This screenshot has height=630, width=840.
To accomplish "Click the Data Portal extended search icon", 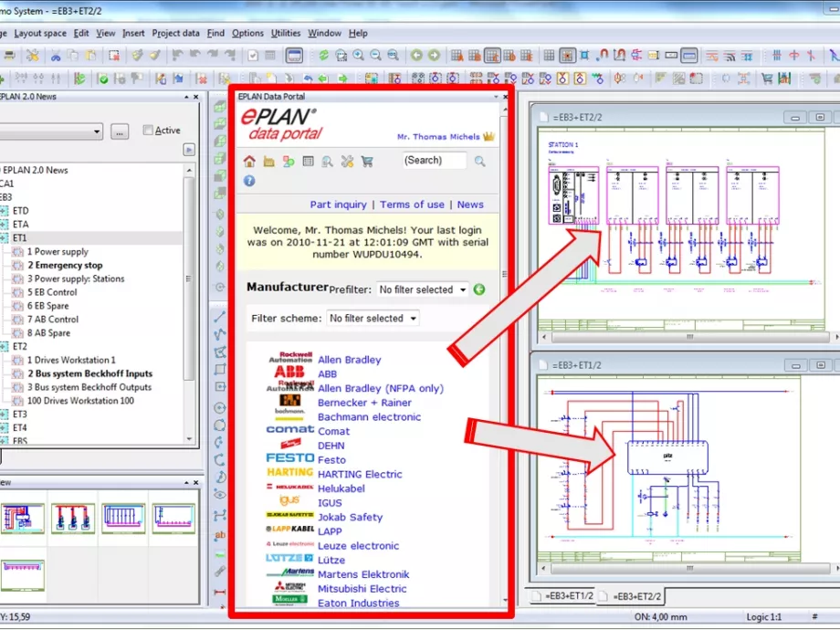I will click(x=327, y=162).
